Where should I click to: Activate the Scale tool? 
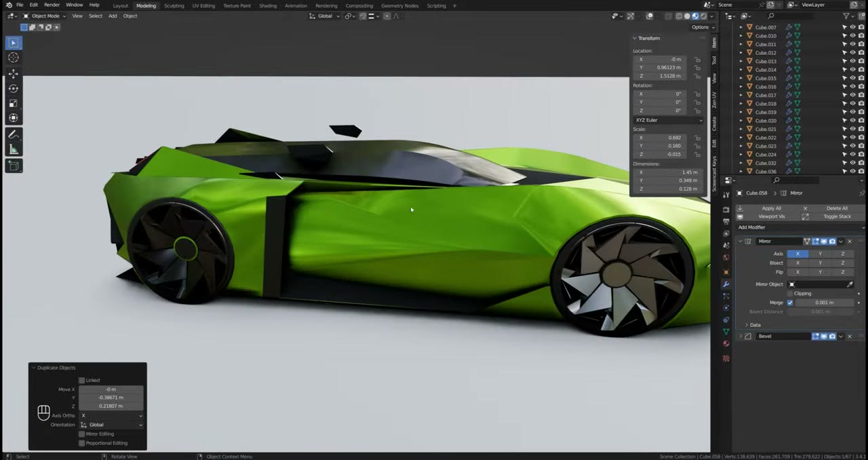[x=13, y=103]
